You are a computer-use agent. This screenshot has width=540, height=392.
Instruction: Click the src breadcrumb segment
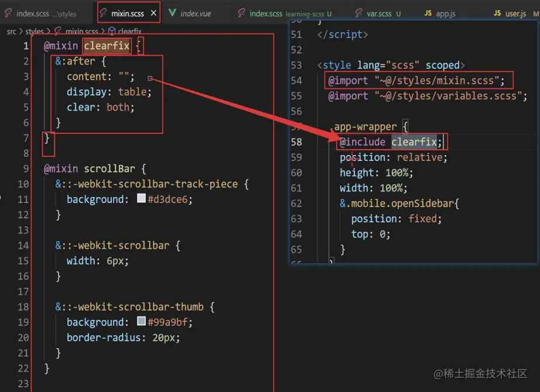tap(11, 32)
